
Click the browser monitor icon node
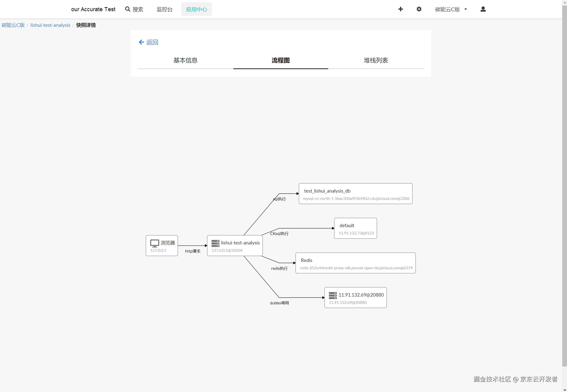coord(154,243)
